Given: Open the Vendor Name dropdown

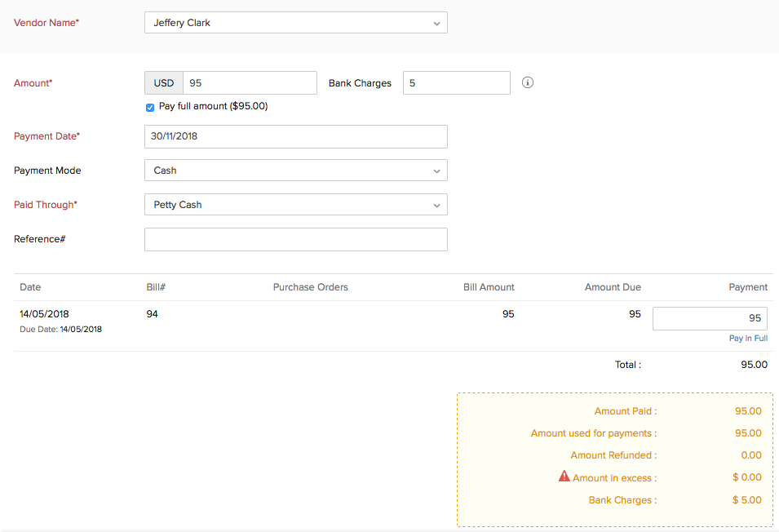Looking at the screenshot, I should point(437,22).
